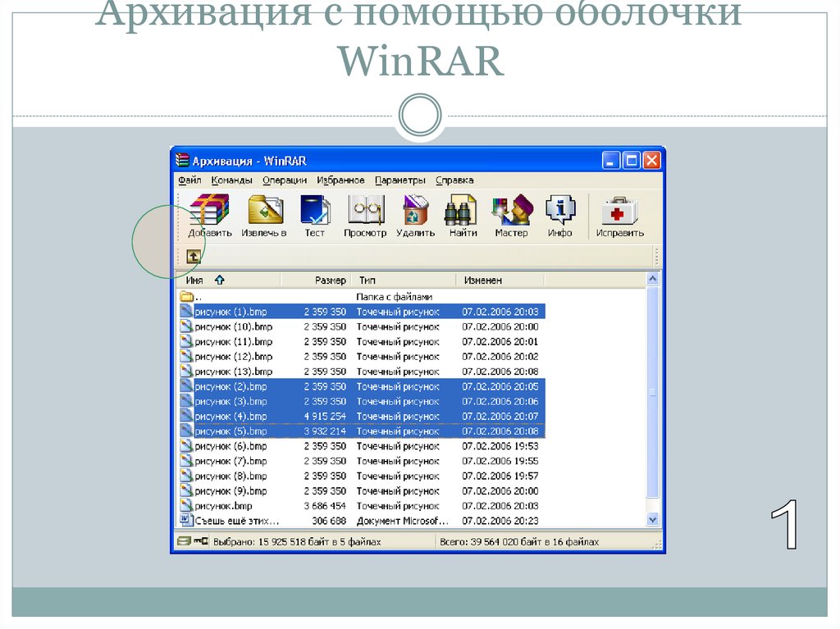The height and width of the screenshot is (629, 840).
Task: Open the Параметры menu
Action: (400, 180)
